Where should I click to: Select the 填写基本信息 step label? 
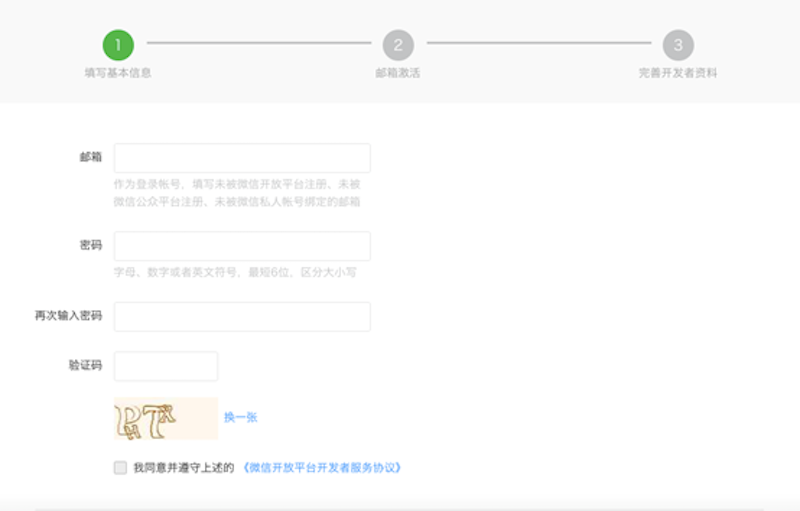click(x=118, y=73)
